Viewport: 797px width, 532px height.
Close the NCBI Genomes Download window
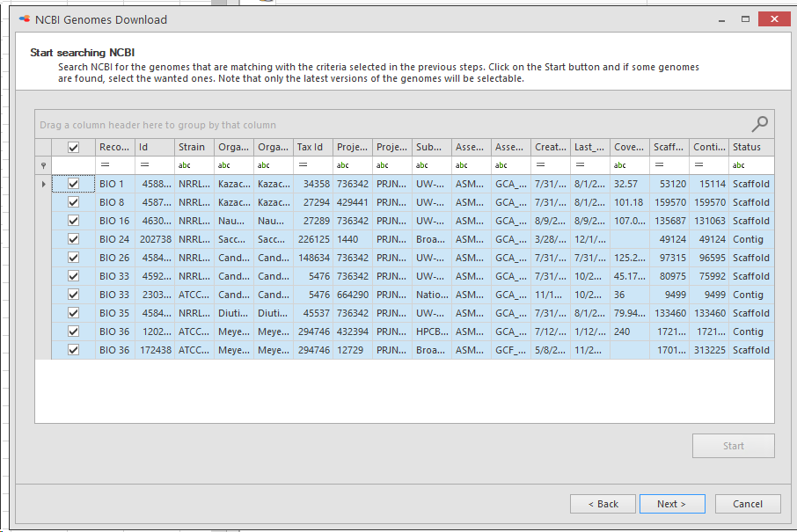[x=774, y=18]
